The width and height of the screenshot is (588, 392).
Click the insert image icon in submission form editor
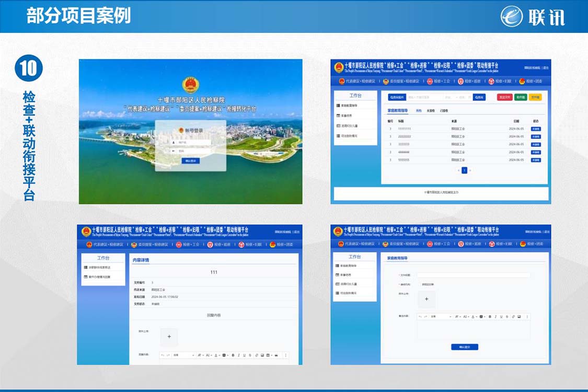tap(519, 317)
